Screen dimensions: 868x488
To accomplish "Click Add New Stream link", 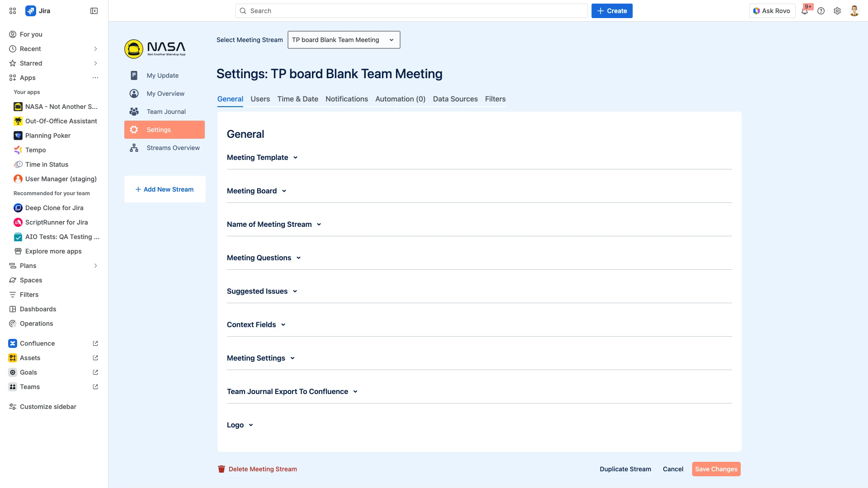I will pyautogui.click(x=165, y=189).
